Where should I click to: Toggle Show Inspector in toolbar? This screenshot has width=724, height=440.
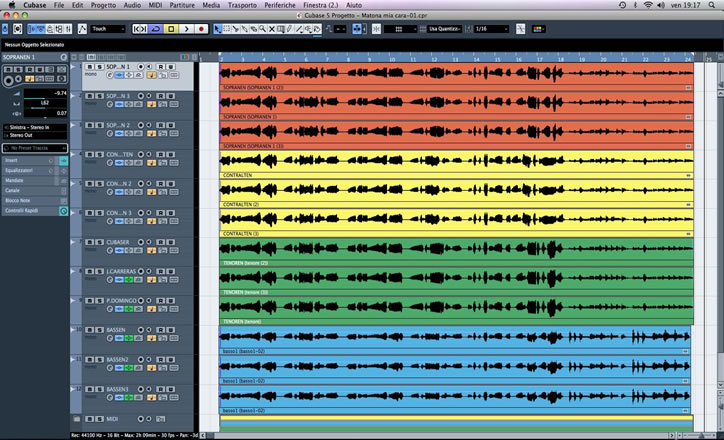click(32, 29)
